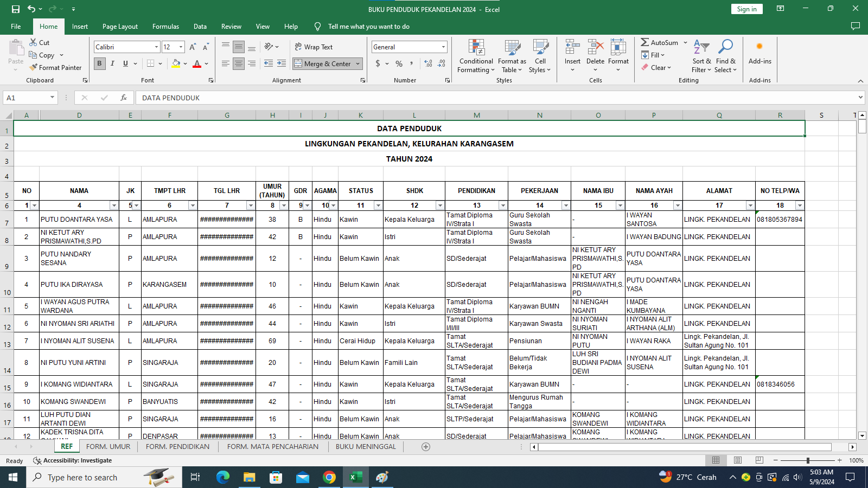Click the zoom slider in status bar

click(807, 460)
